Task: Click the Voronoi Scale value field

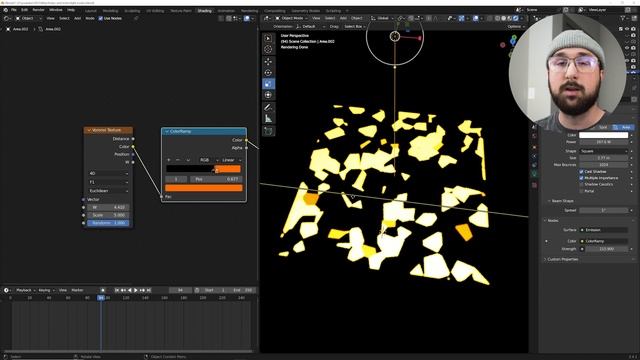Action: click(x=108, y=215)
